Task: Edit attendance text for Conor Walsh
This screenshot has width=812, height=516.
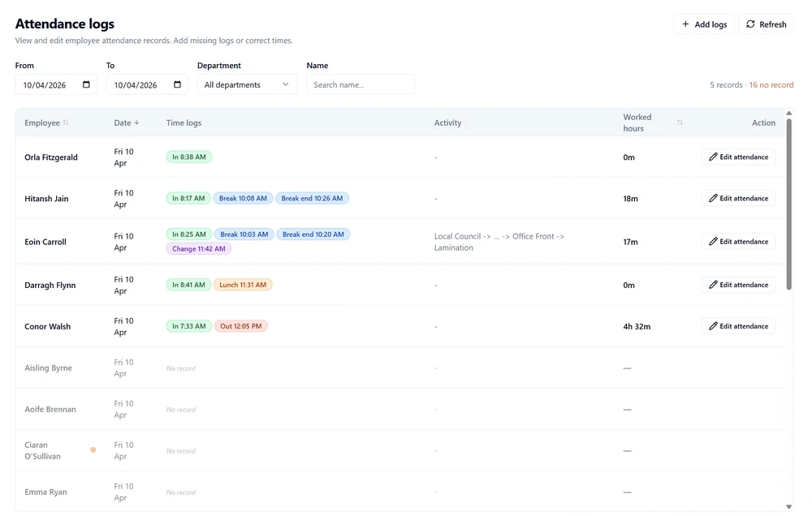Action: click(x=744, y=326)
